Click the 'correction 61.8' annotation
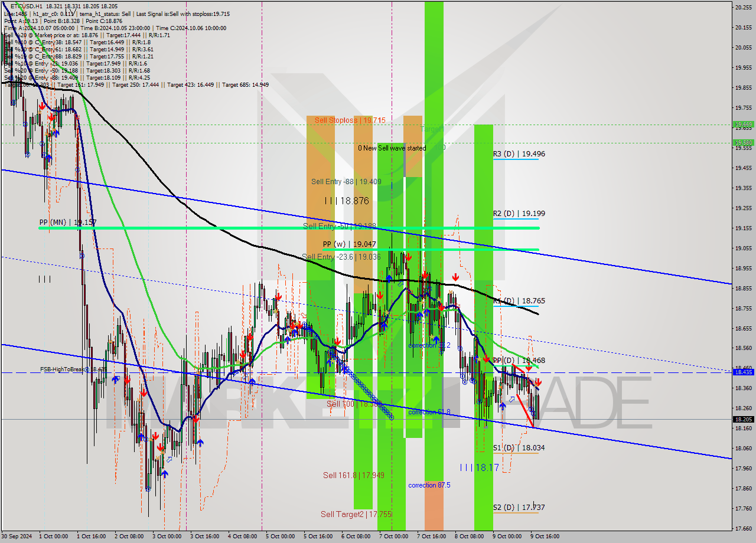756x543 pixels. pyautogui.click(x=429, y=413)
